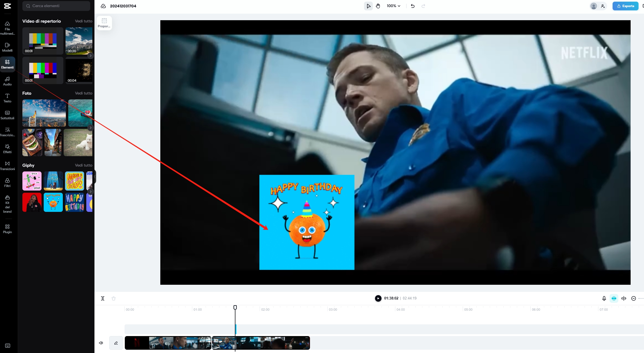Click the invite collaborator icon
The image size is (644, 353).
[603, 6]
